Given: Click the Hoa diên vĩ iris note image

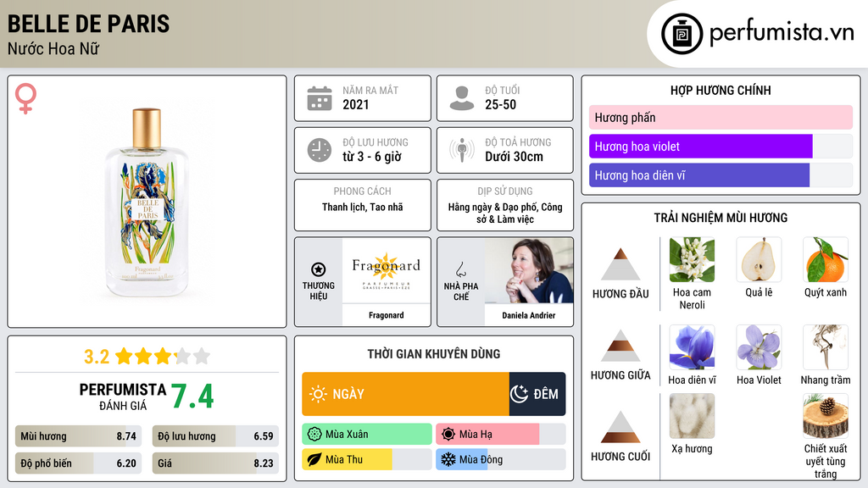Looking at the screenshot, I should pyautogui.click(x=692, y=347).
